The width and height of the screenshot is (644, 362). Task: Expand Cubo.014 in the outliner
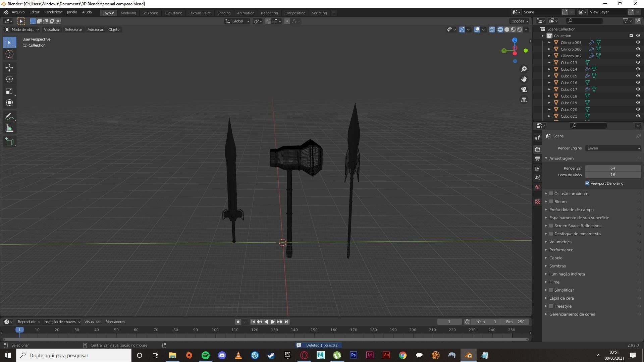[x=549, y=69]
